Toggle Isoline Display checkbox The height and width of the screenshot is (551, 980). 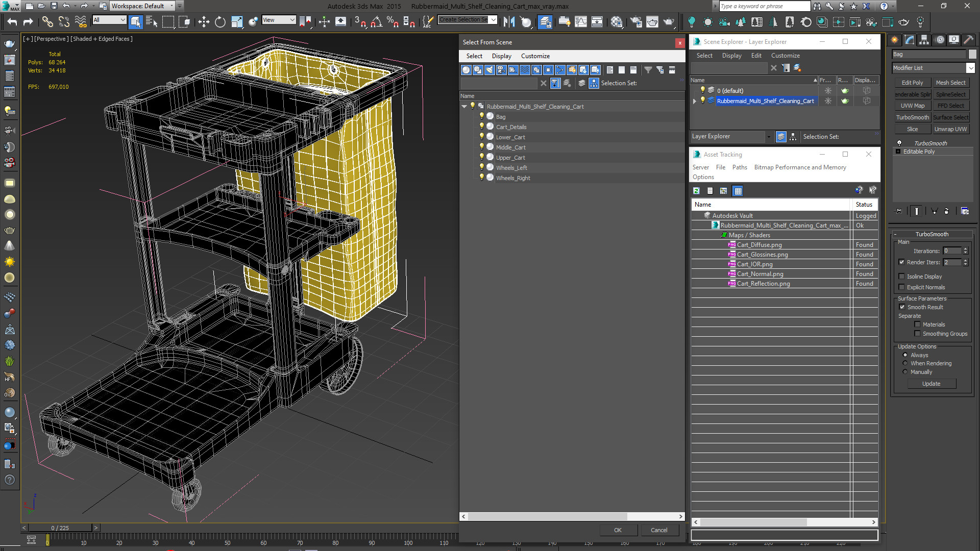point(902,277)
